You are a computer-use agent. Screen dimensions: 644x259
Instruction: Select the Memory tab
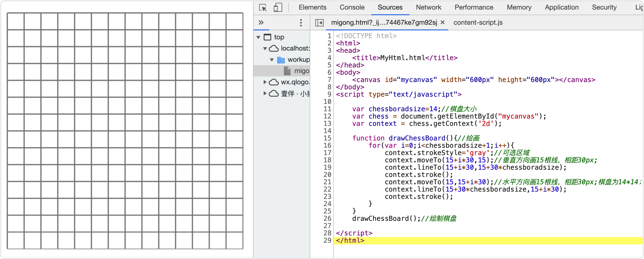[x=519, y=8]
